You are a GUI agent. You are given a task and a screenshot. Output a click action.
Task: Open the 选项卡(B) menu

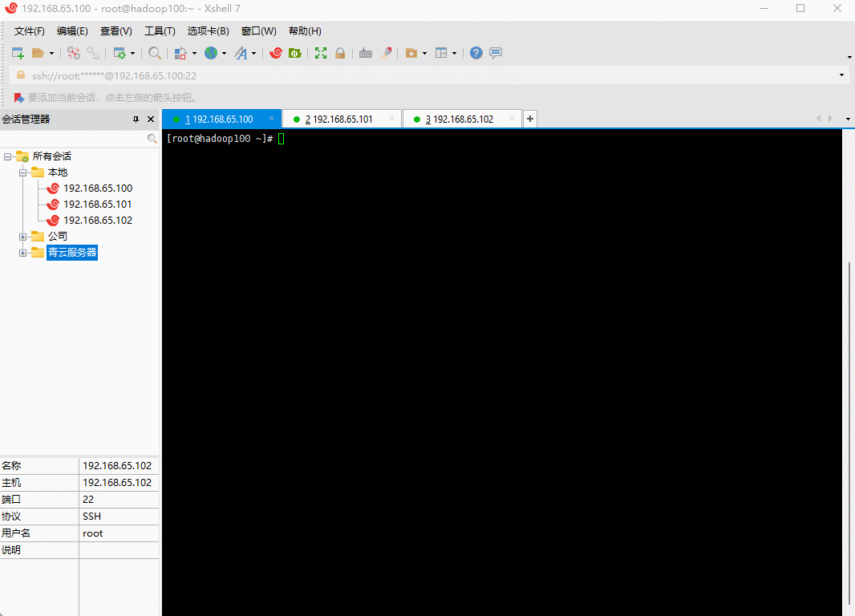click(209, 31)
